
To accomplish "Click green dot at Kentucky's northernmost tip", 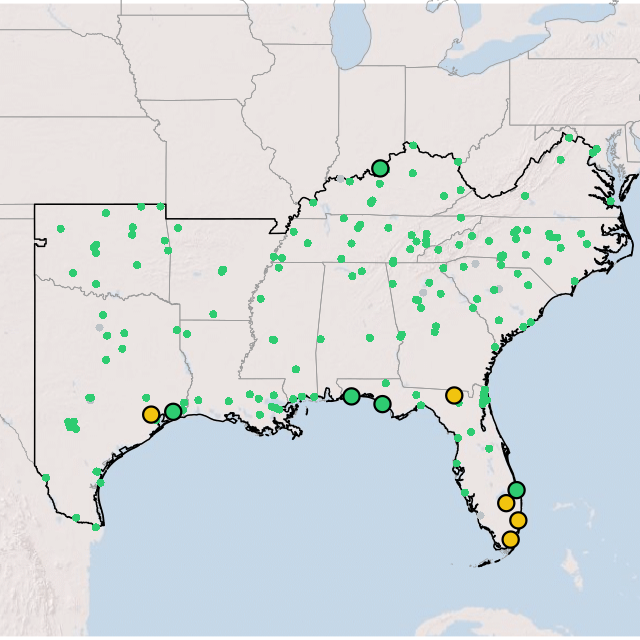I will pos(413,145).
